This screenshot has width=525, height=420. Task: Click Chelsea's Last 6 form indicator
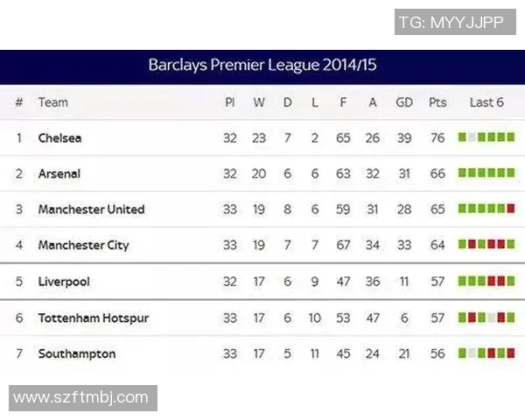coord(486,137)
